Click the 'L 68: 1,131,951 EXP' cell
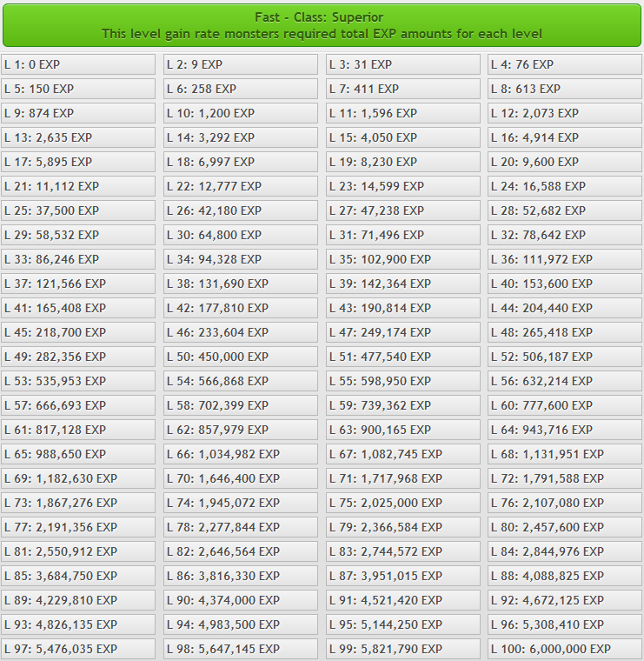The image size is (644, 661). click(x=565, y=454)
